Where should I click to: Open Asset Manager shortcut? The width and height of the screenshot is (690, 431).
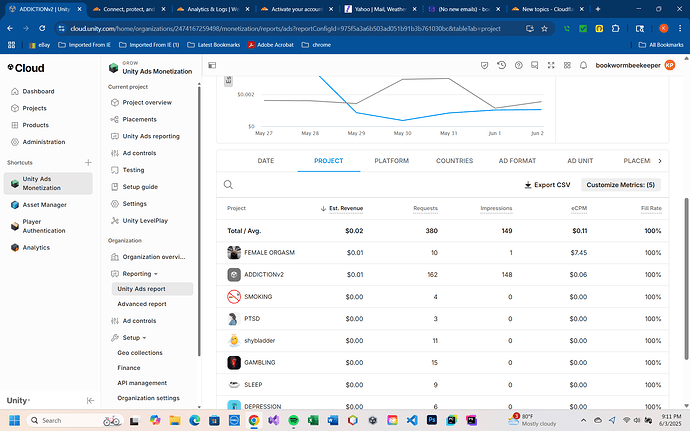[x=39, y=205]
